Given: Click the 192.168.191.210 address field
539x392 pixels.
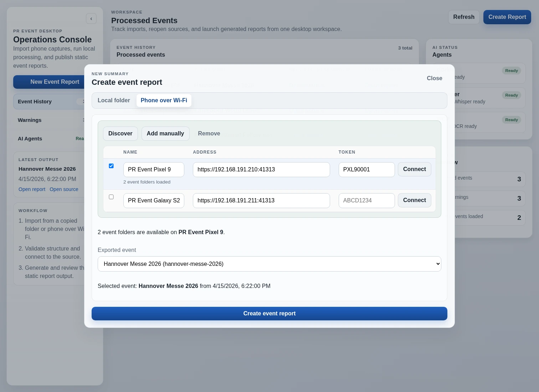Looking at the screenshot, I should (261, 170).
